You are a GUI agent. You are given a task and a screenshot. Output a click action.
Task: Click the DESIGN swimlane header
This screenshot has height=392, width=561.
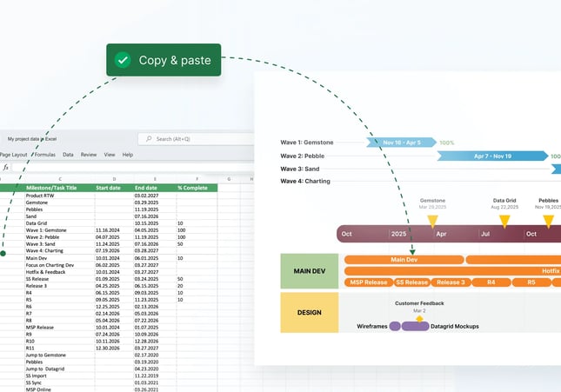pyautogui.click(x=310, y=313)
